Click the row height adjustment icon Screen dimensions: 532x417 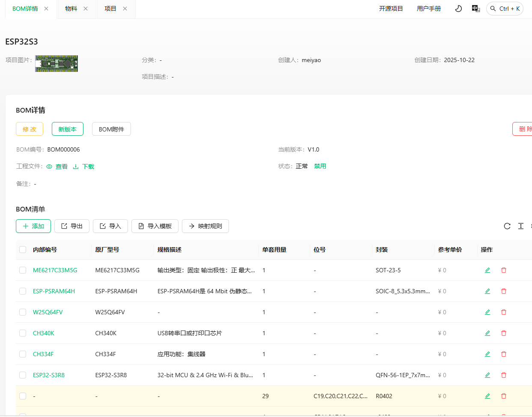pos(521,226)
